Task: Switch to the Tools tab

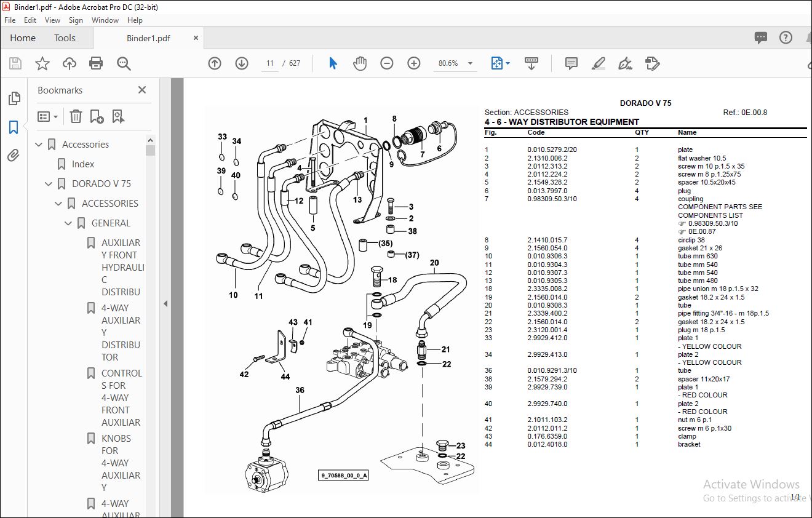Action: pos(65,38)
